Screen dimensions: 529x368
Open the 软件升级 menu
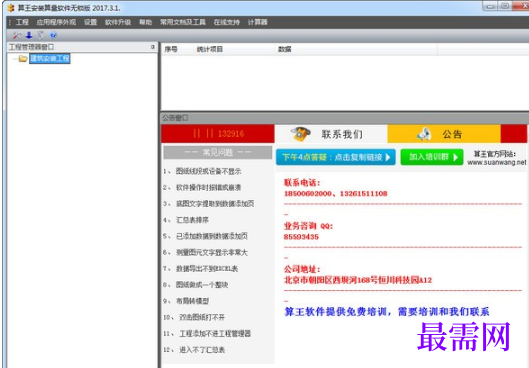tap(118, 22)
